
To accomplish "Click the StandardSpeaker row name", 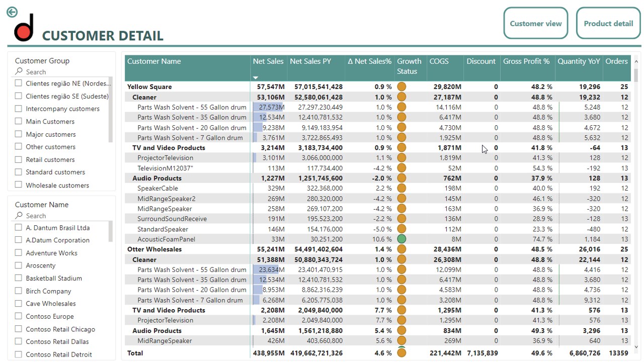I will pos(163,229).
